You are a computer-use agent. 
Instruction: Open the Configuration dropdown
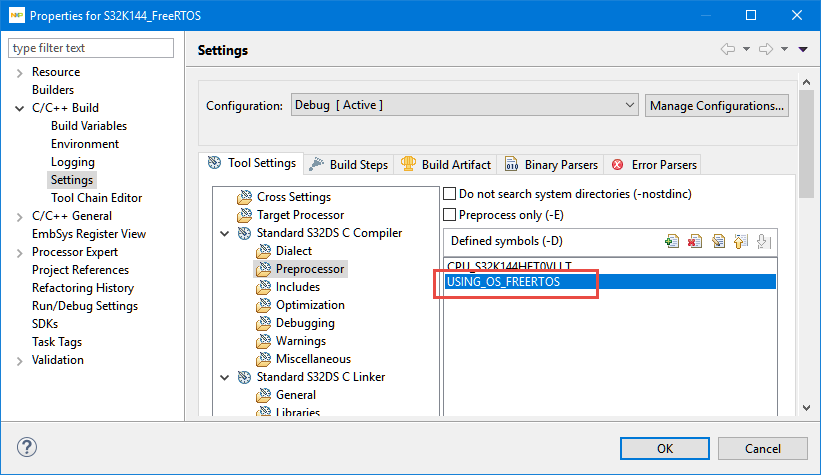click(464, 105)
